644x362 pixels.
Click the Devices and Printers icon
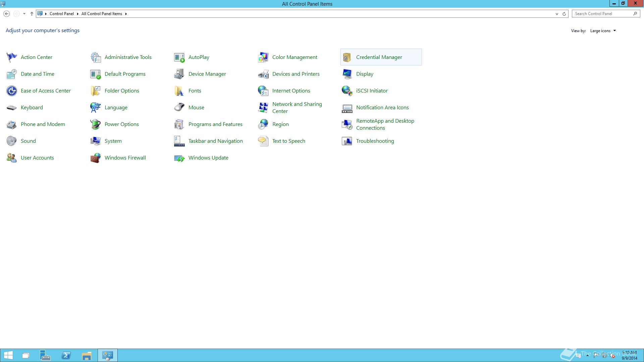263,74
